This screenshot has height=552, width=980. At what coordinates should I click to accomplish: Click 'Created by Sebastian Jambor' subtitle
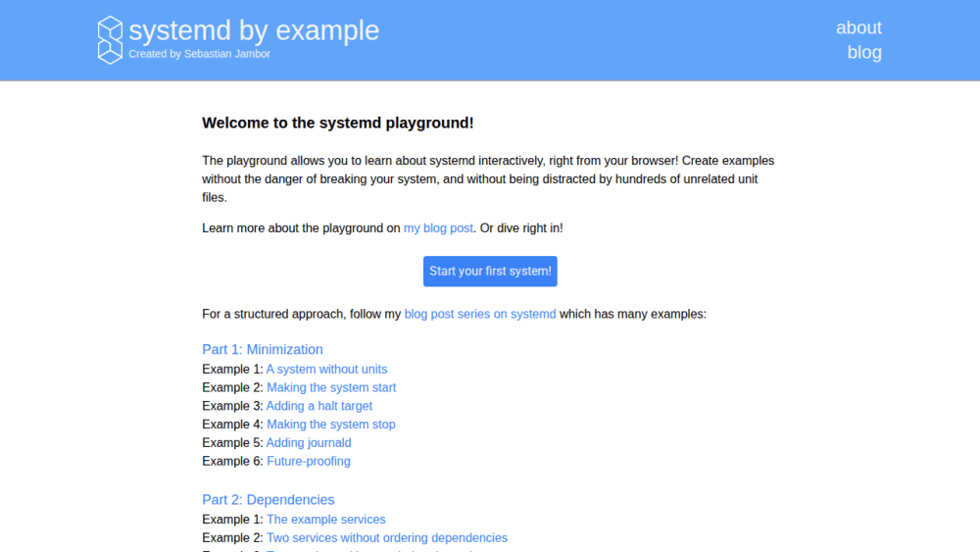click(x=199, y=54)
